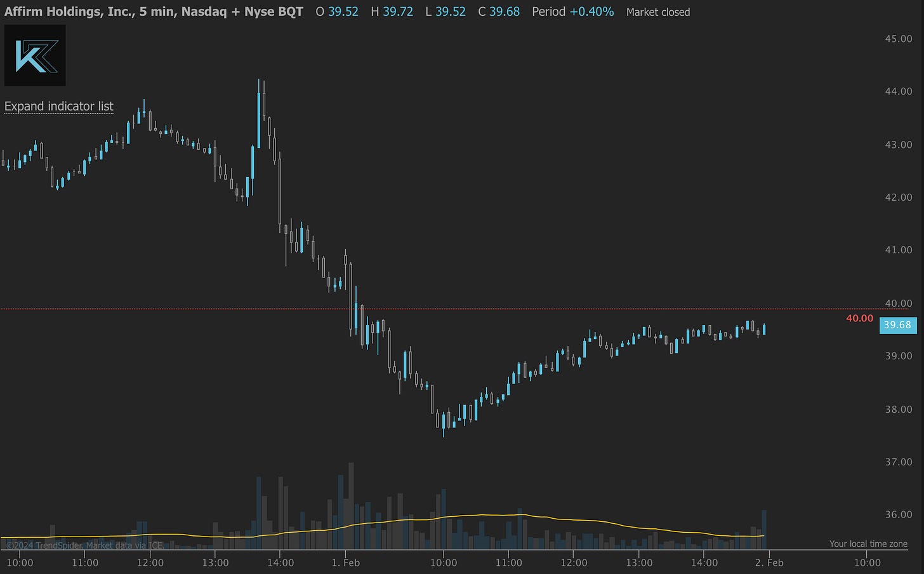The image size is (924, 574).
Task: Click the 38.00 price axis label
Action: [899, 410]
